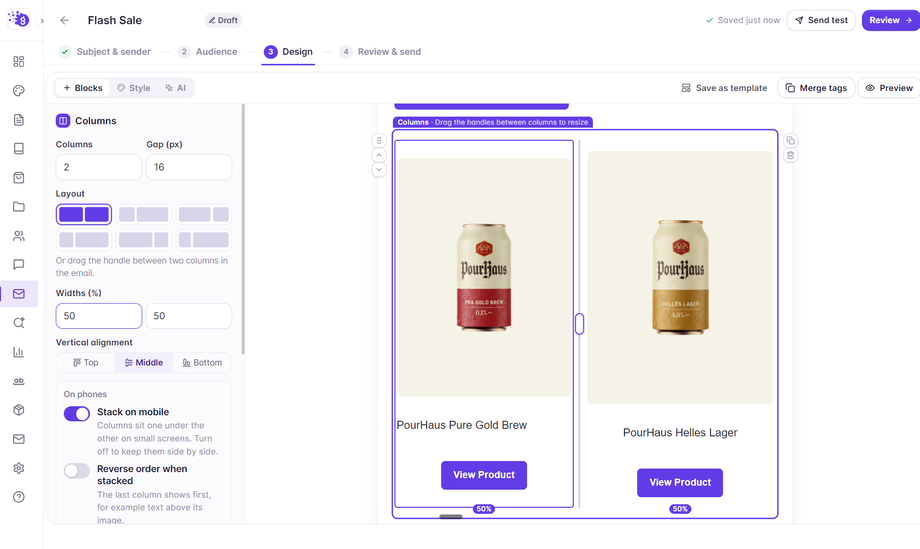Enable Reverse order when stacked toggle
The width and height of the screenshot is (920, 549).
77,470
